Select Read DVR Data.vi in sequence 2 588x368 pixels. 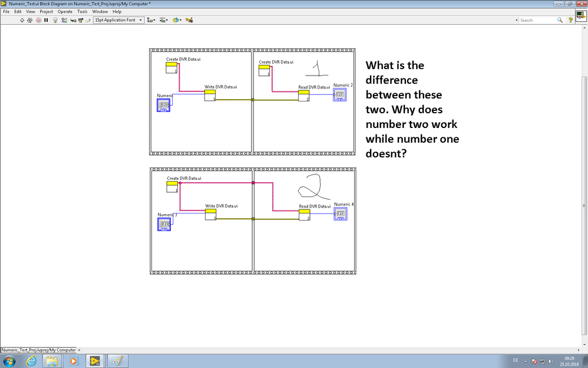[305, 215]
